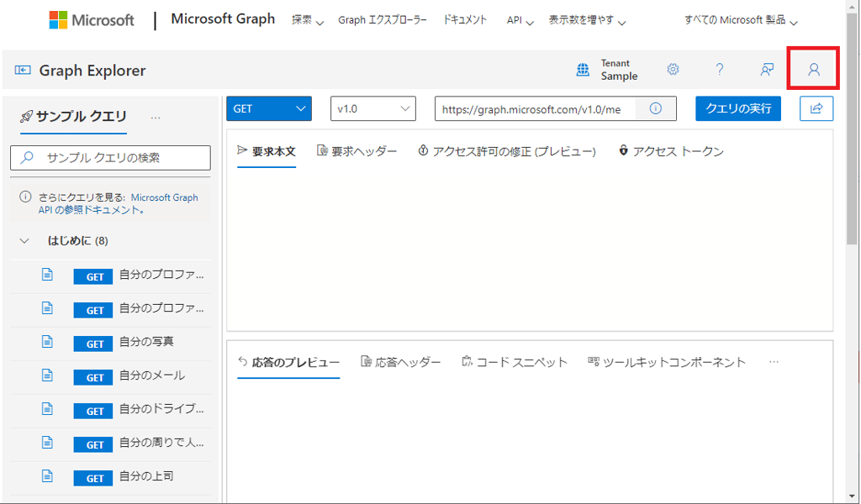Select the サンプル クエリ tab
The height and width of the screenshot is (504, 861).
click(x=74, y=116)
